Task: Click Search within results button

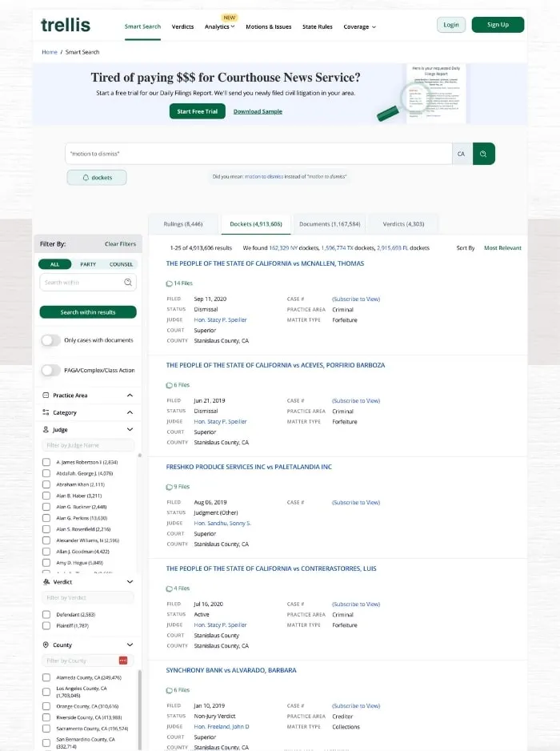Action: 88,312
